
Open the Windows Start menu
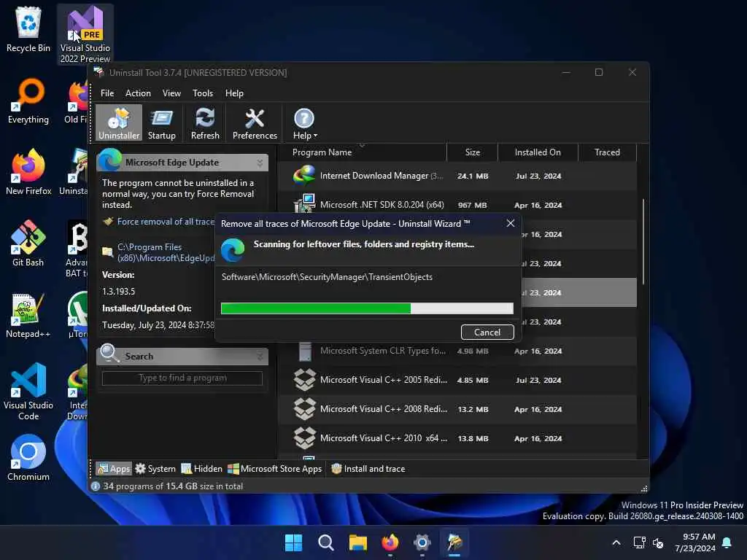293,542
